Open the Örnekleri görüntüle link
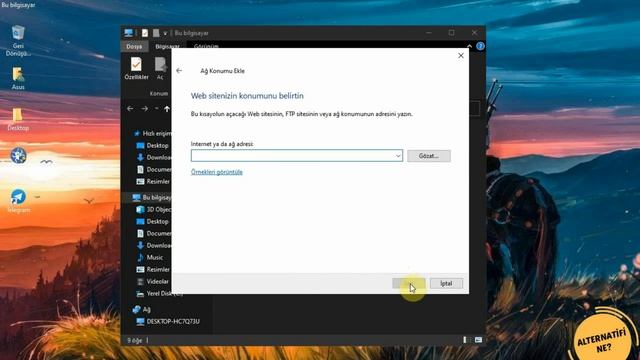The image size is (640, 360). pyautogui.click(x=217, y=172)
